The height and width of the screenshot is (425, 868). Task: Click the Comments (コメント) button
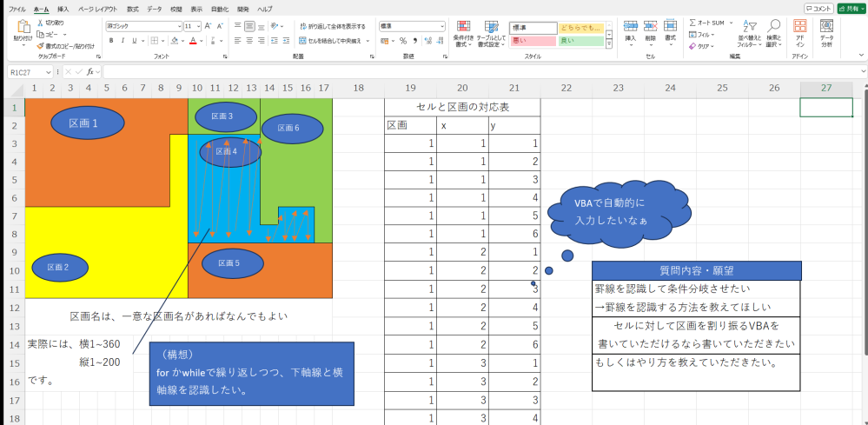click(818, 9)
